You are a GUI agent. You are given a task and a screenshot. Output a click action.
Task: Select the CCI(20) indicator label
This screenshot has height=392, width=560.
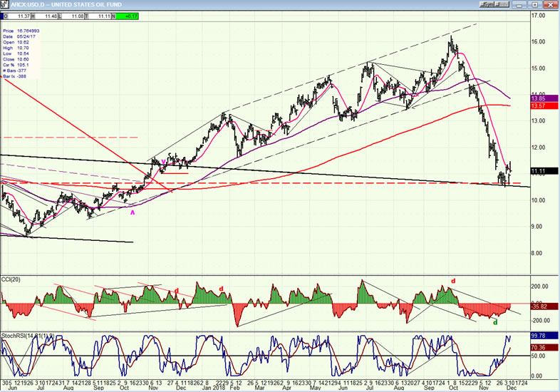click(11, 279)
